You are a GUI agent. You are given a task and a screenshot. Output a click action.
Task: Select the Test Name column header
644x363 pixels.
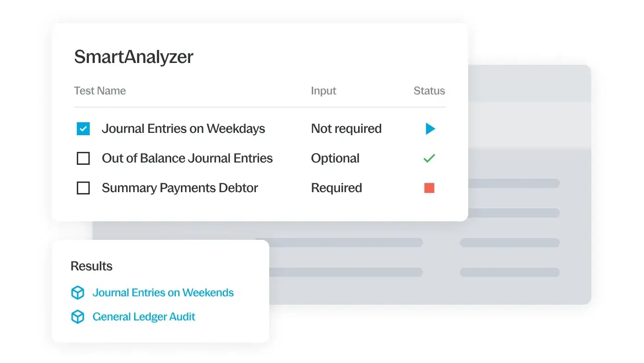[100, 91]
